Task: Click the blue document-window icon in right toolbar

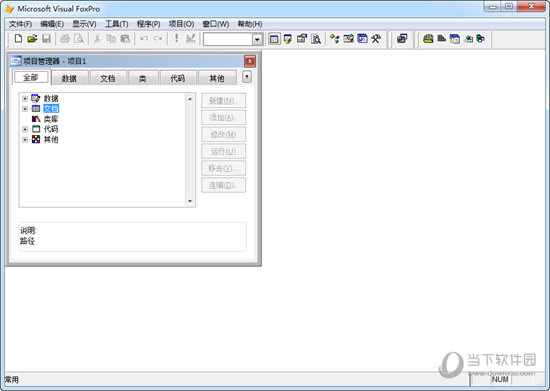Action: 455,39
